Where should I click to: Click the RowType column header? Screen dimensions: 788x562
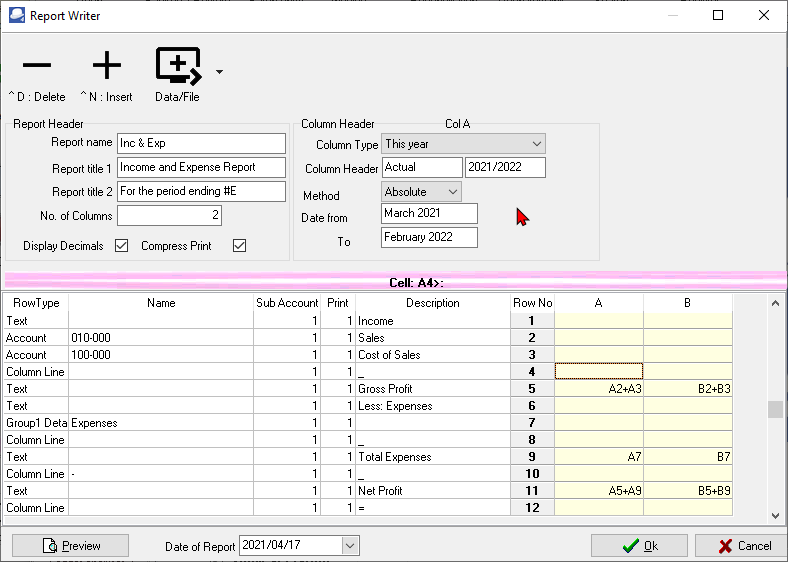coord(36,303)
